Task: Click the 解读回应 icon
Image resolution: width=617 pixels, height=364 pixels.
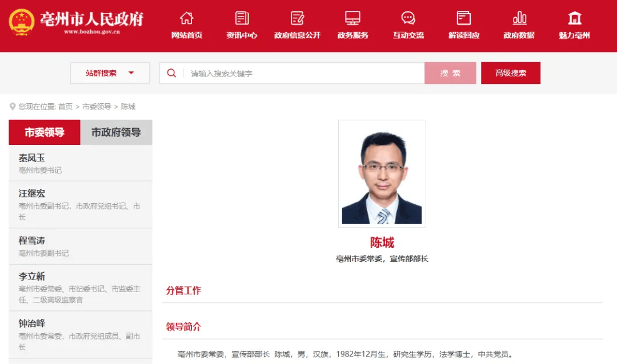Action: tap(463, 18)
